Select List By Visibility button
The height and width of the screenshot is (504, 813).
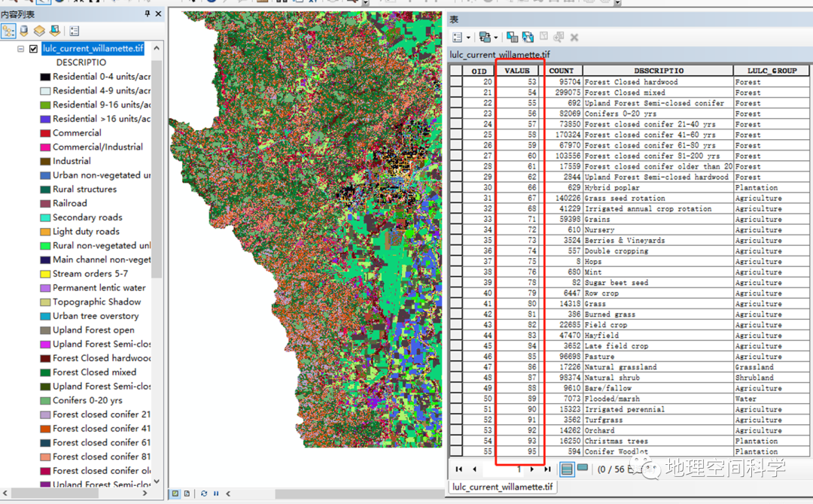click(39, 31)
